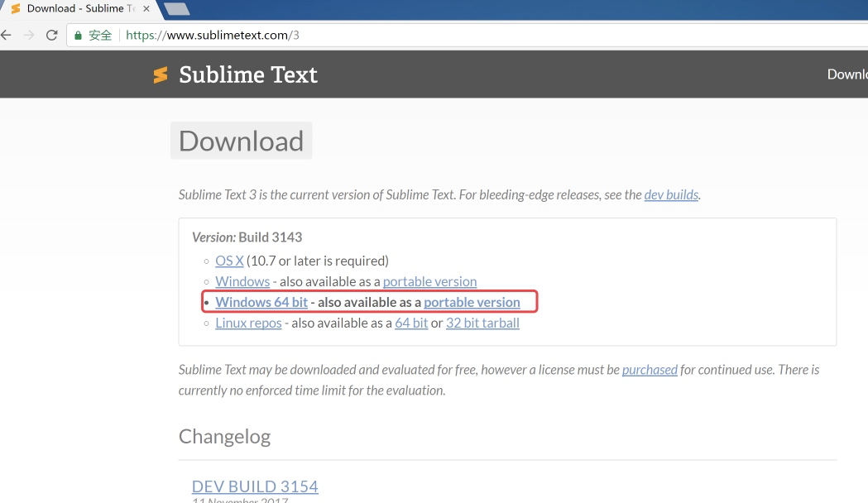Close the Download - Sublime Text tab
The height and width of the screenshot is (503, 868).
[x=146, y=9]
